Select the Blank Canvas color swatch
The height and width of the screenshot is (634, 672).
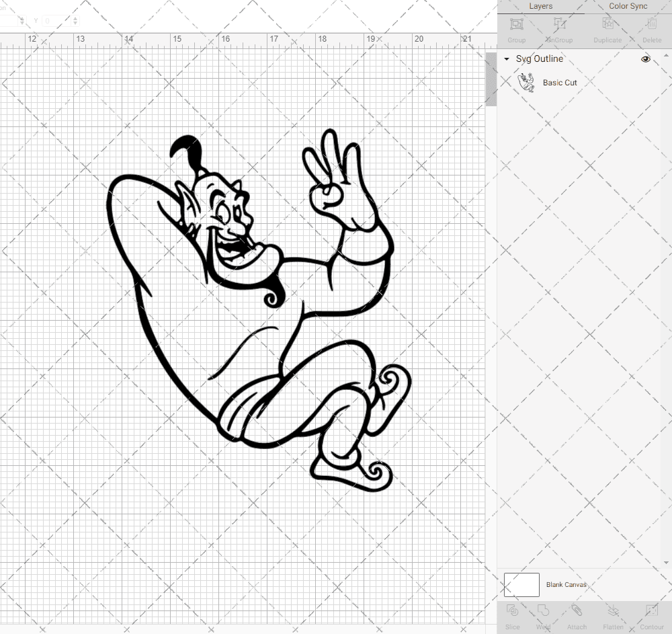[x=521, y=584]
